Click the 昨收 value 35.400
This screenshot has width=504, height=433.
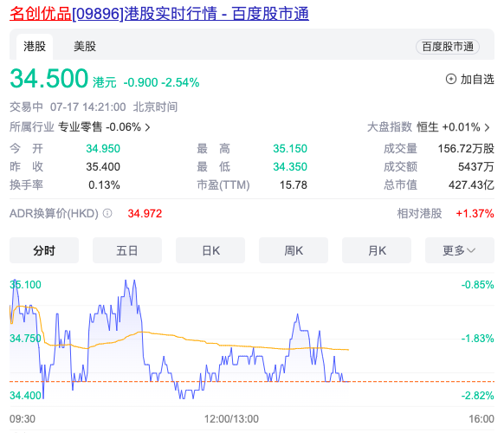pyautogui.click(x=103, y=167)
